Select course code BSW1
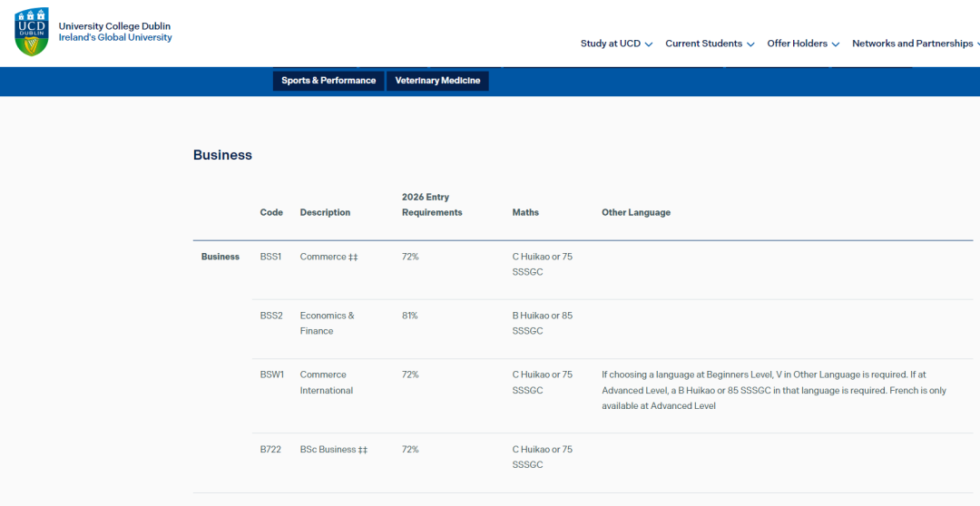 coord(272,375)
